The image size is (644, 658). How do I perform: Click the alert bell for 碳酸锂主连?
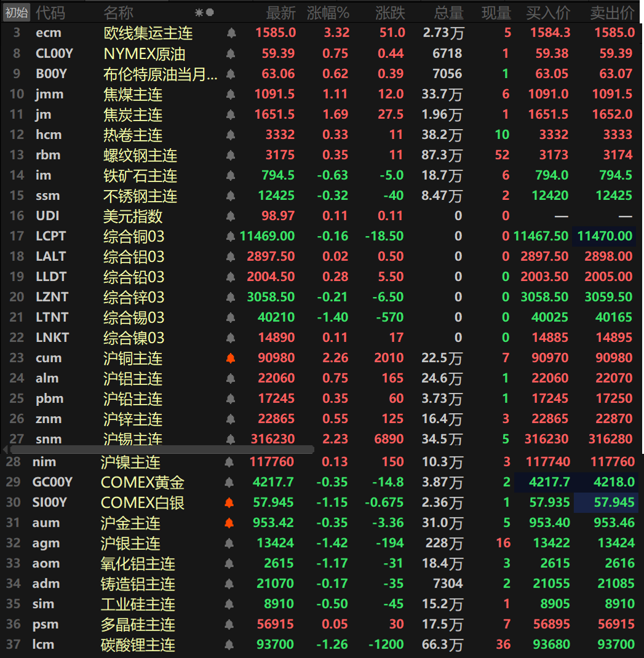(229, 645)
